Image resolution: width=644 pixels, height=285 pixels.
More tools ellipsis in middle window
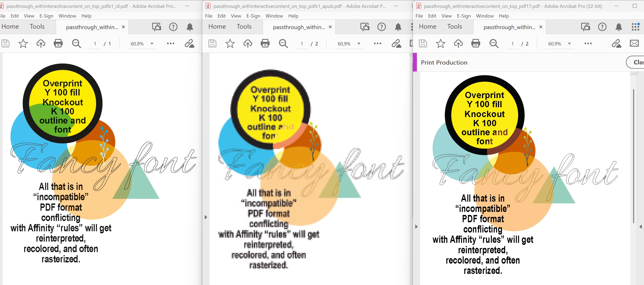pos(377,44)
